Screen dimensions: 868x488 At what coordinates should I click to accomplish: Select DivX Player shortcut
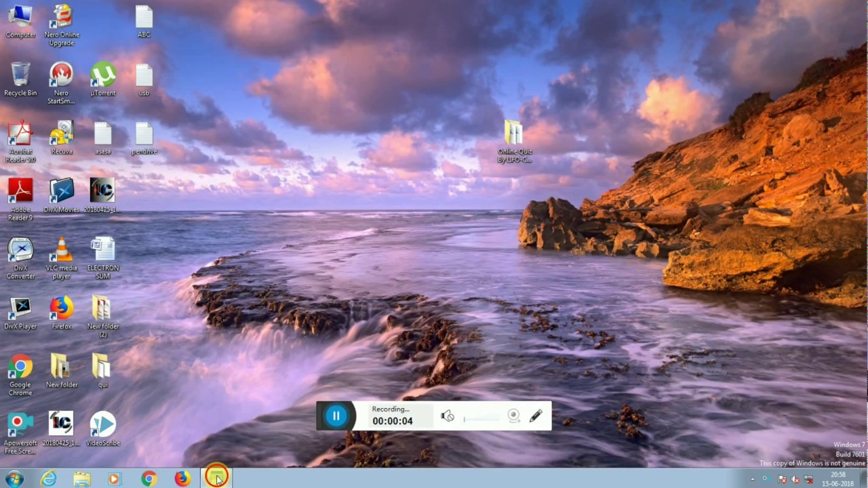[20, 313]
